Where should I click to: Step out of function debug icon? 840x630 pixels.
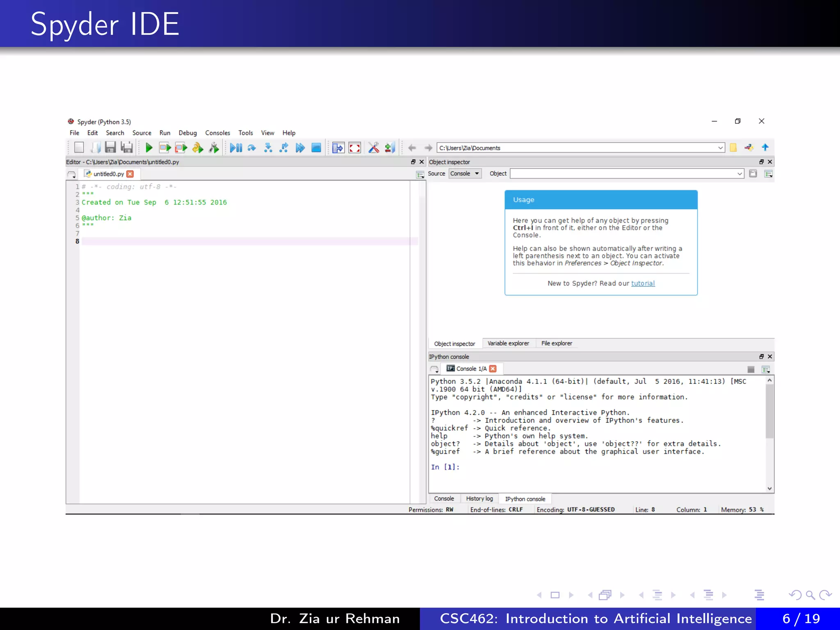pyautogui.click(x=284, y=148)
